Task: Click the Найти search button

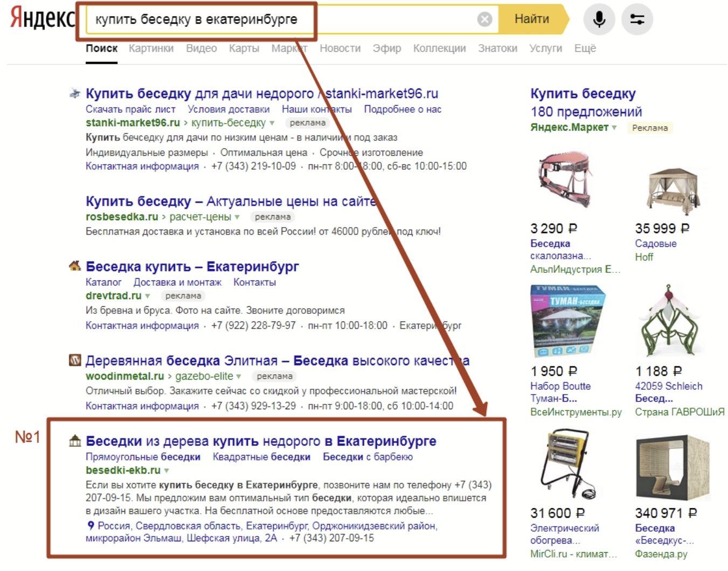Action: tap(532, 19)
